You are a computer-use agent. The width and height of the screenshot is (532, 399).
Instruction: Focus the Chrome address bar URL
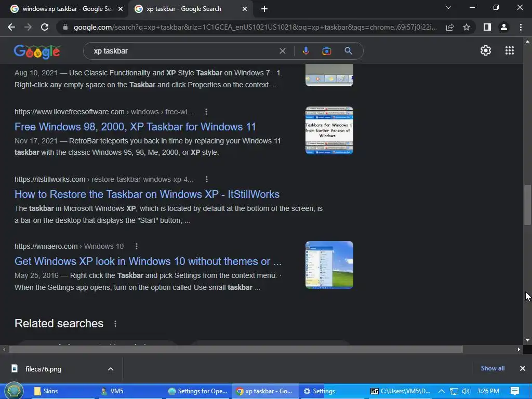click(255, 27)
